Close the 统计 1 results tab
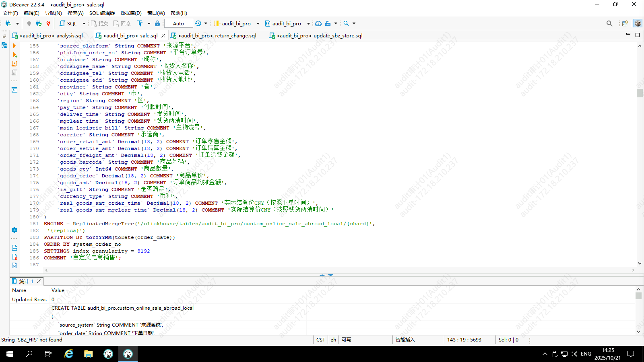 tap(39, 281)
